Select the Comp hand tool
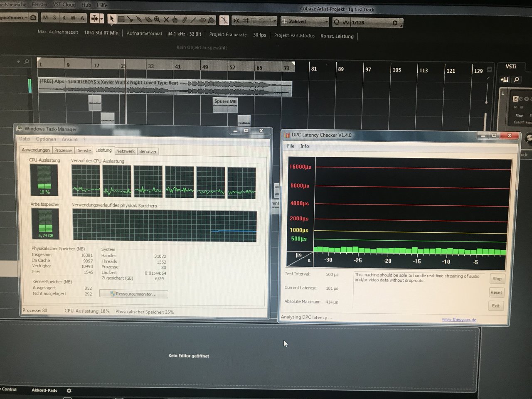Viewport: 532px width, 399px height. (x=175, y=20)
